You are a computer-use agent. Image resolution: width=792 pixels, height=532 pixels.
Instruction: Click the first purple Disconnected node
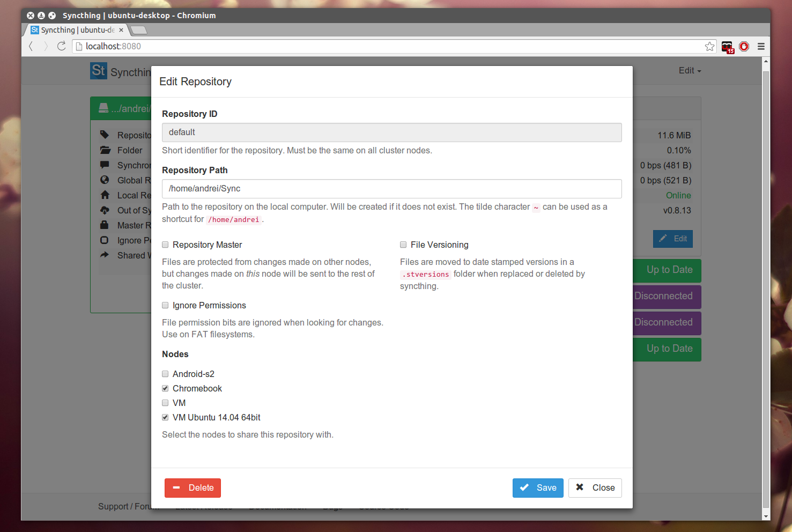667,296
